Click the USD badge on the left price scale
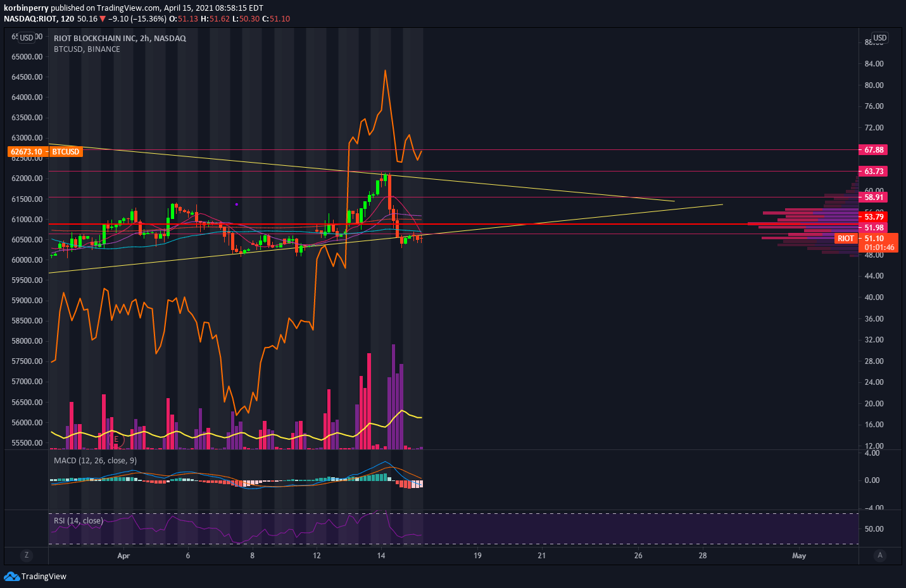906x588 pixels. click(x=27, y=38)
